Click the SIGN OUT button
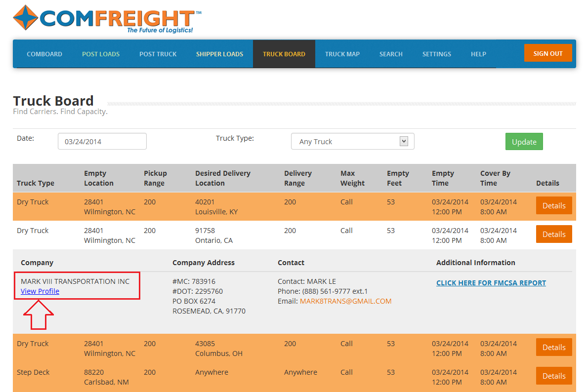 pos(548,53)
